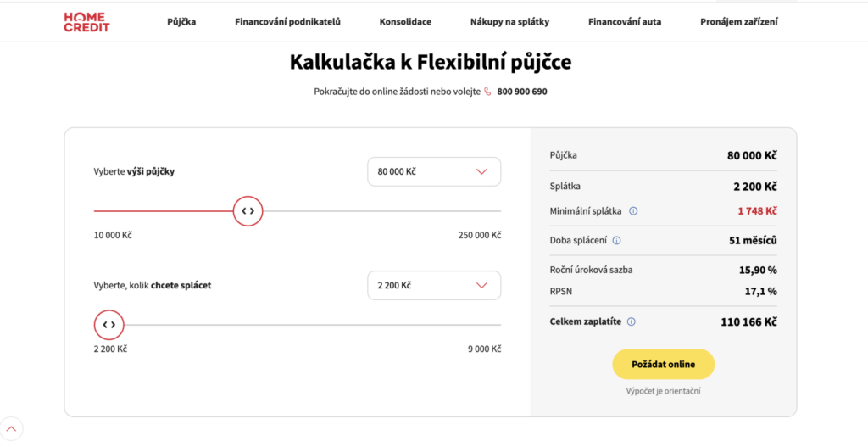This screenshot has height=447, width=868.
Task: Open Nákupy na splátky menu
Action: [x=509, y=22]
